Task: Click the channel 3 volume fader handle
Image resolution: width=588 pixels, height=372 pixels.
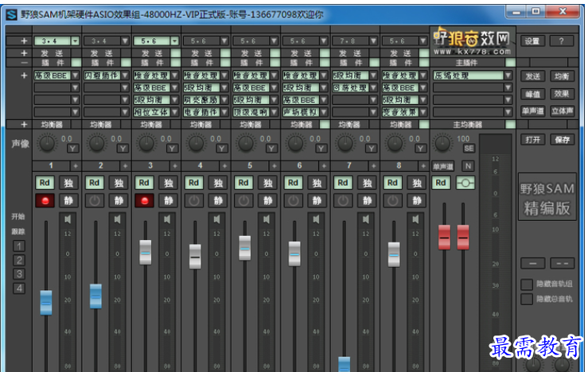Action: point(145,251)
